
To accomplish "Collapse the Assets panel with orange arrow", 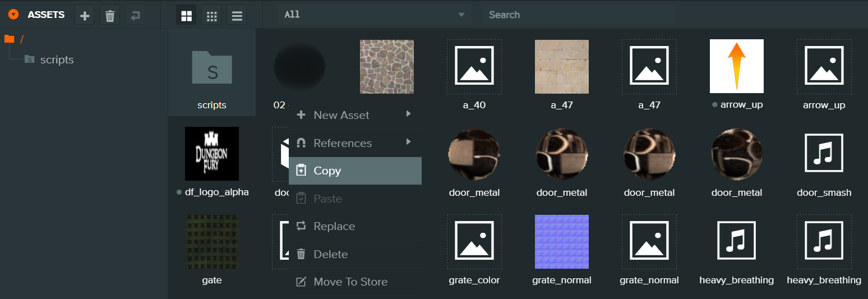I will (x=13, y=15).
